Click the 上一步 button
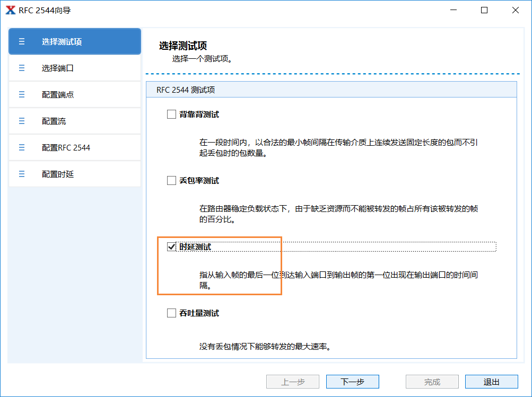This screenshot has width=532, height=397. pos(292,381)
